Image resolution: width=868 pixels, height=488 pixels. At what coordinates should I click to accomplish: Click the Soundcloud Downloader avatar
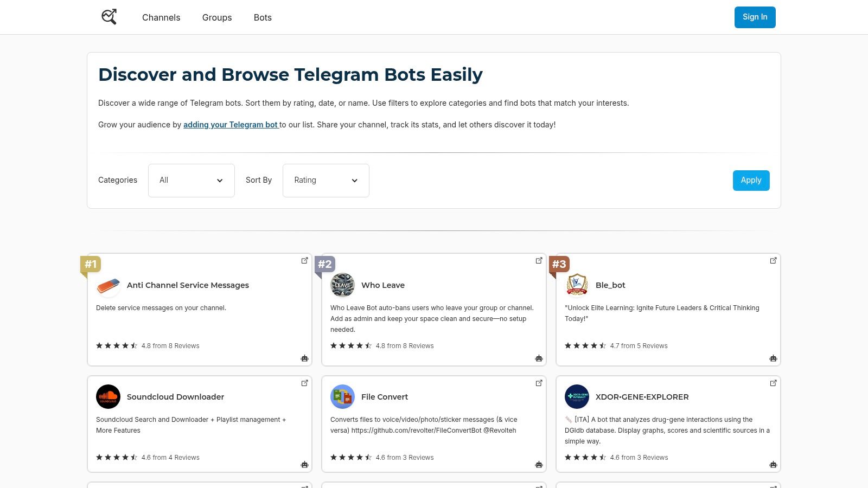pyautogui.click(x=108, y=397)
